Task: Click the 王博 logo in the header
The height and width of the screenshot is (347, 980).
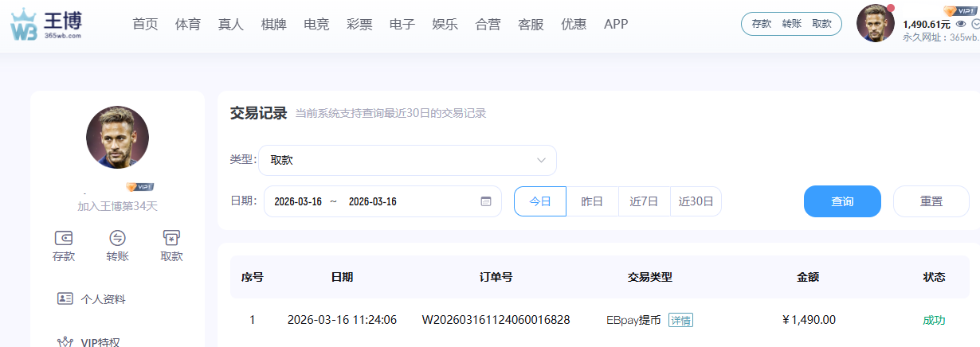Action: coord(46,24)
